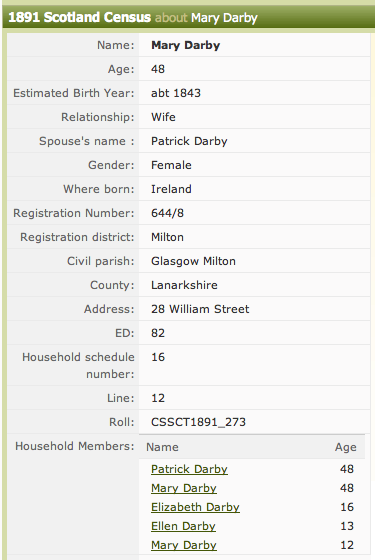
Task: Click the bold Mary Darby name value
Action: pos(185,45)
